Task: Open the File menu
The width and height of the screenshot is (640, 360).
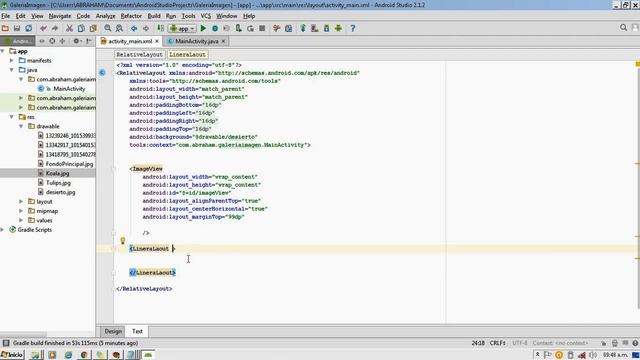Action: [x=6, y=16]
